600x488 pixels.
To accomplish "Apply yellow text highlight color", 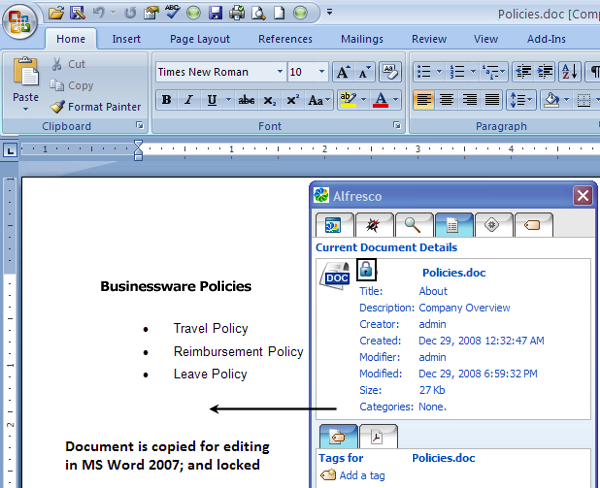I will coord(348,100).
